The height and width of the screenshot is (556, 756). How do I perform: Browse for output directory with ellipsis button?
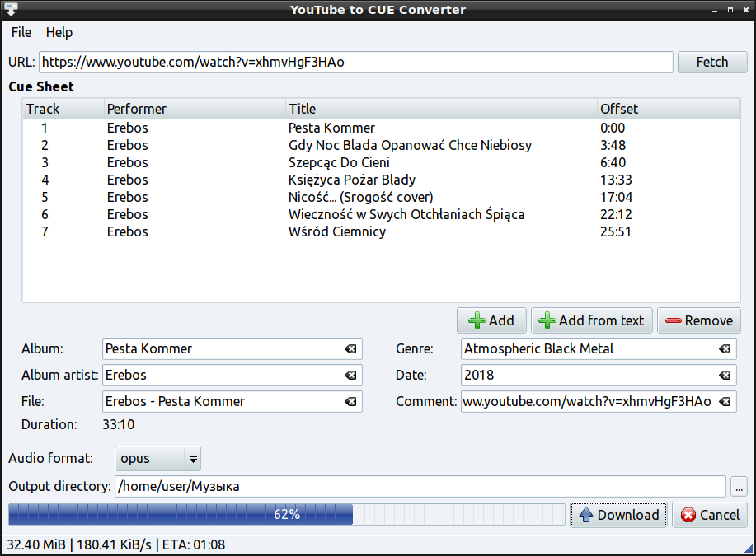click(739, 487)
